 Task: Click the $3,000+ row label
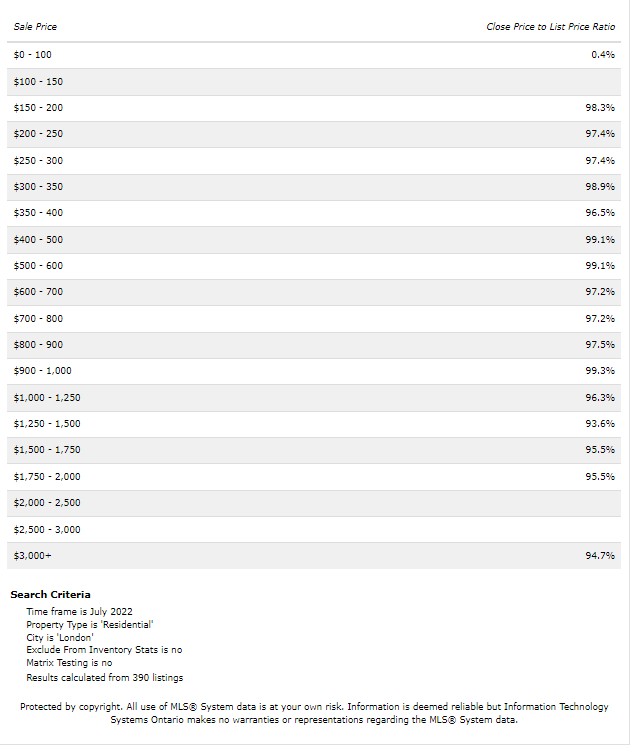point(32,556)
